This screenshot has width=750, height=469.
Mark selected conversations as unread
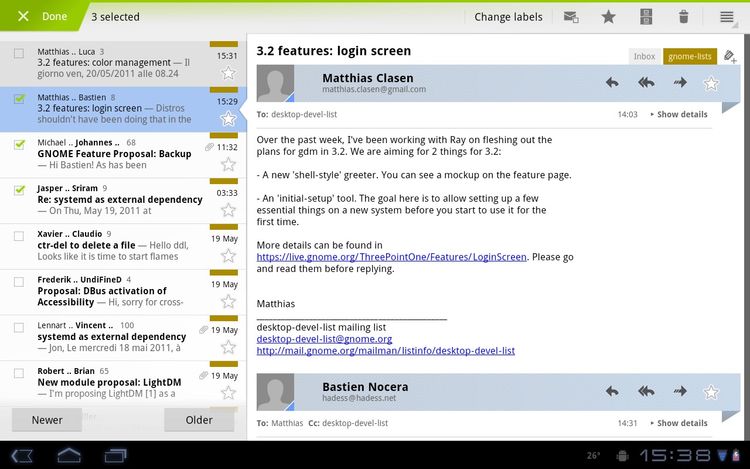coord(571,17)
